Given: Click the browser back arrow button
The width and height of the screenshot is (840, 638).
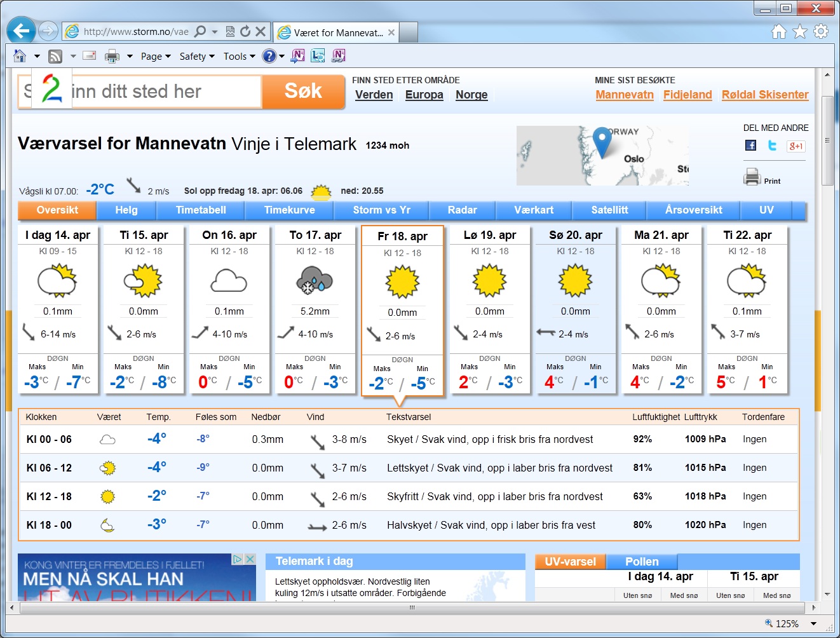Looking at the screenshot, I should click(22, 31).
